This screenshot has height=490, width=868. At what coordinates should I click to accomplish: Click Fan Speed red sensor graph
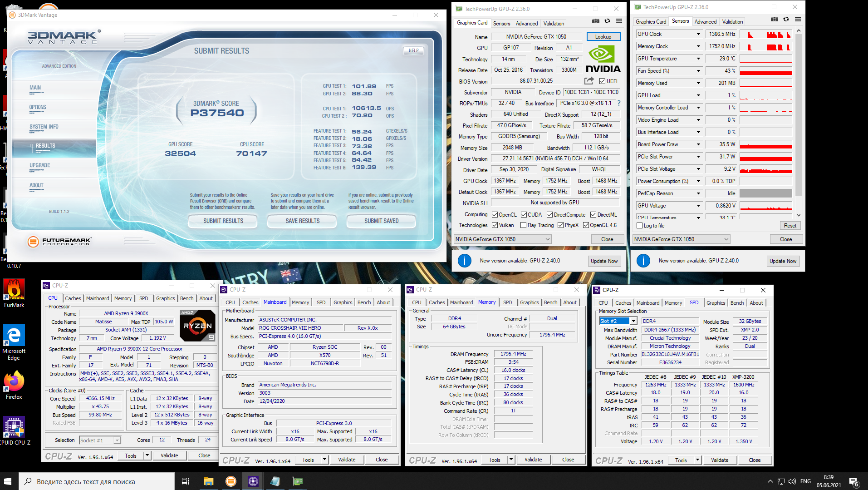pyautogui.click(x=766, y=71)
